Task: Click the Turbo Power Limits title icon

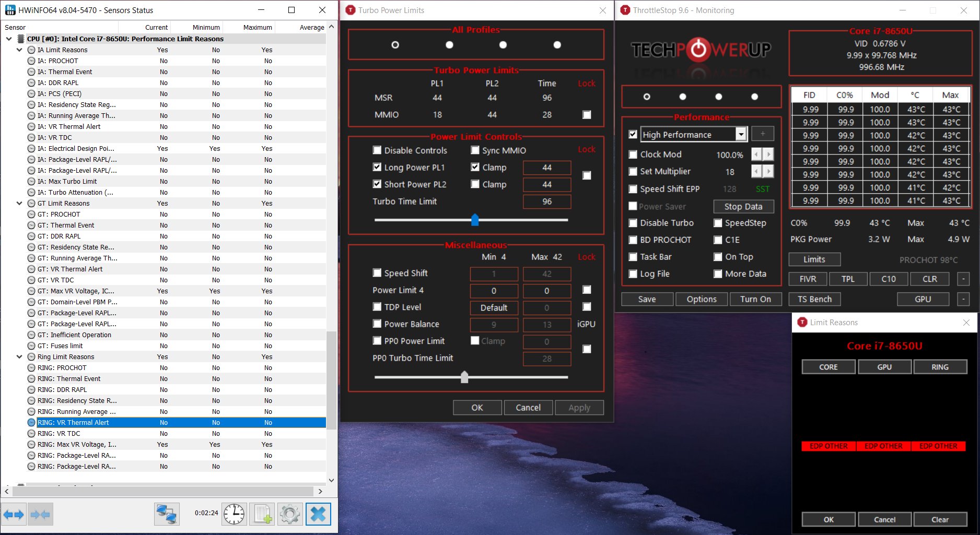Action: (351, 10)
